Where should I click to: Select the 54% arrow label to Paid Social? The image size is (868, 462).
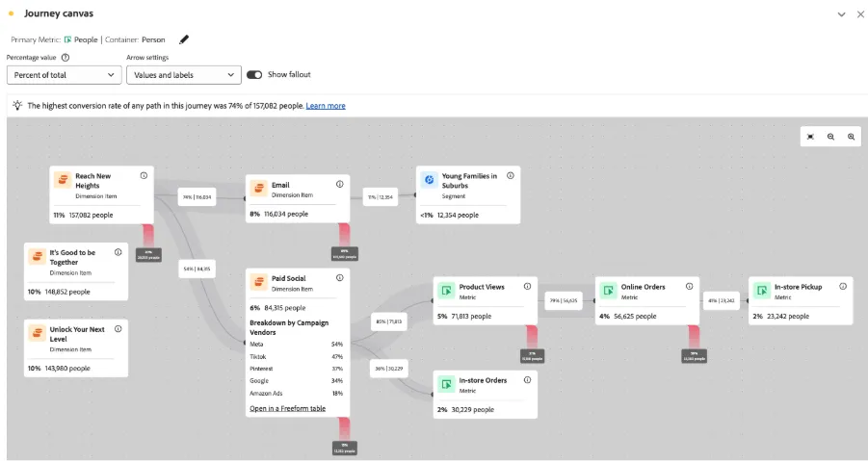point(197,269)
